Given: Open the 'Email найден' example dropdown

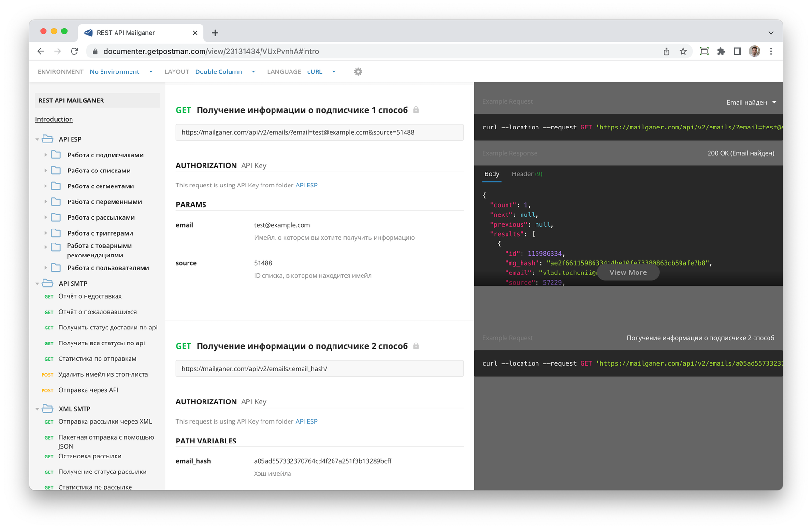Looking at the screenshot, I should [751, 102].
